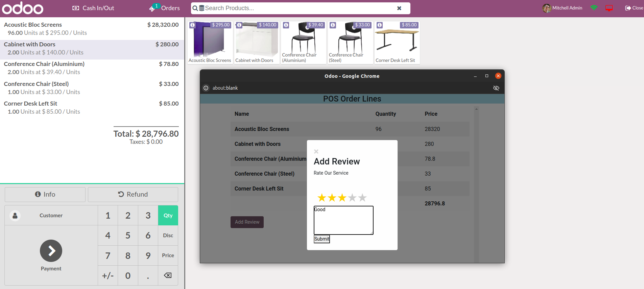
Task: Close the POS session via the Close button
Action: (x=634, y=8)
